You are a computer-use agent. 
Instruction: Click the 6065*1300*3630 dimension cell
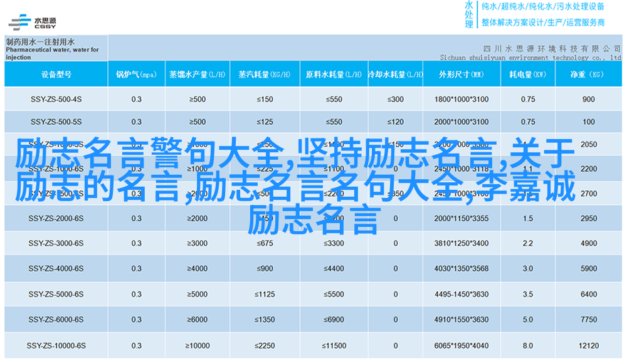(x=461, y=345)
